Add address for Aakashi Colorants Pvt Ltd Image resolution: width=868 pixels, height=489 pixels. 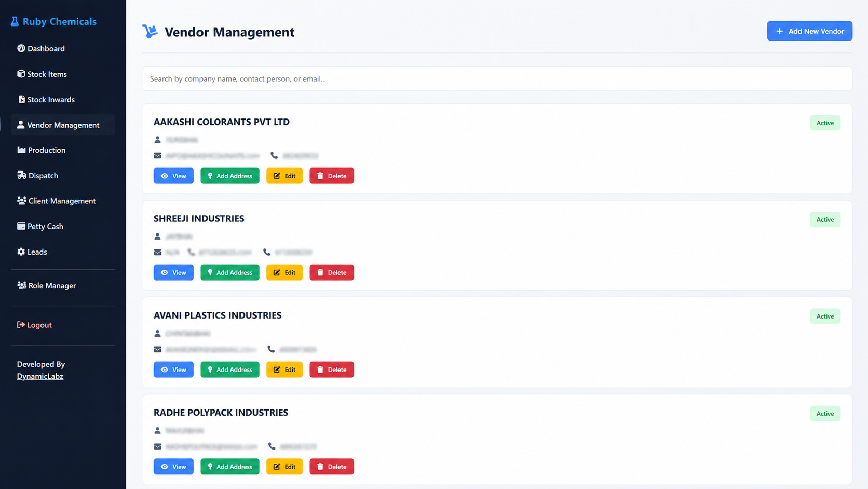point(230,176)
